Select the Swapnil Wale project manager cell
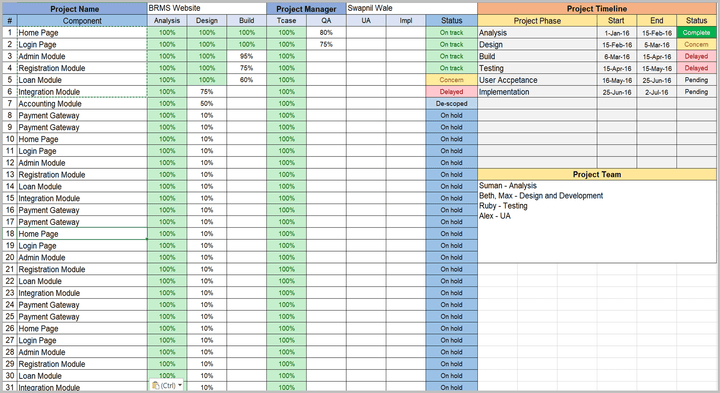The width and height of the screenshot is (720, 393). point(412,8)
